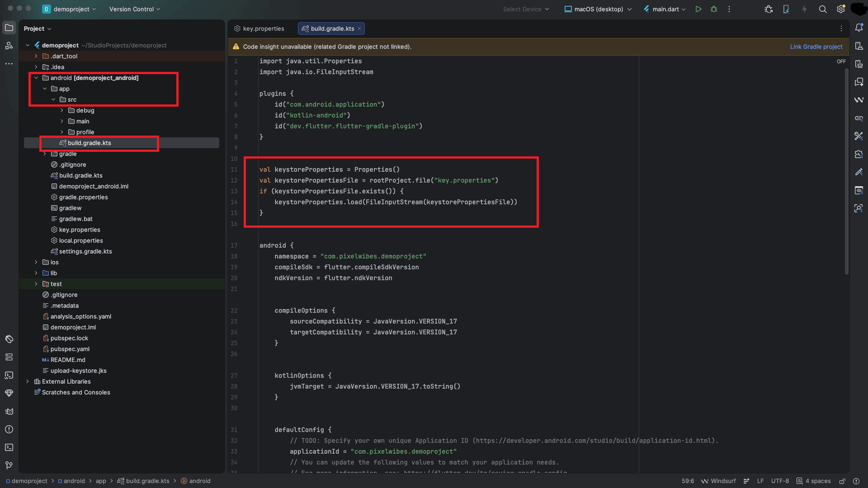Viewport: 868px width, 488px height.
Task: Open the Terminal tool window icon
Action: [9, 447]
